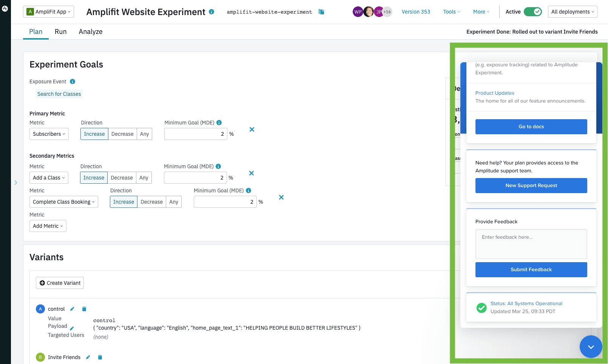Delete the control variant with trash icon

coord(84,309)
